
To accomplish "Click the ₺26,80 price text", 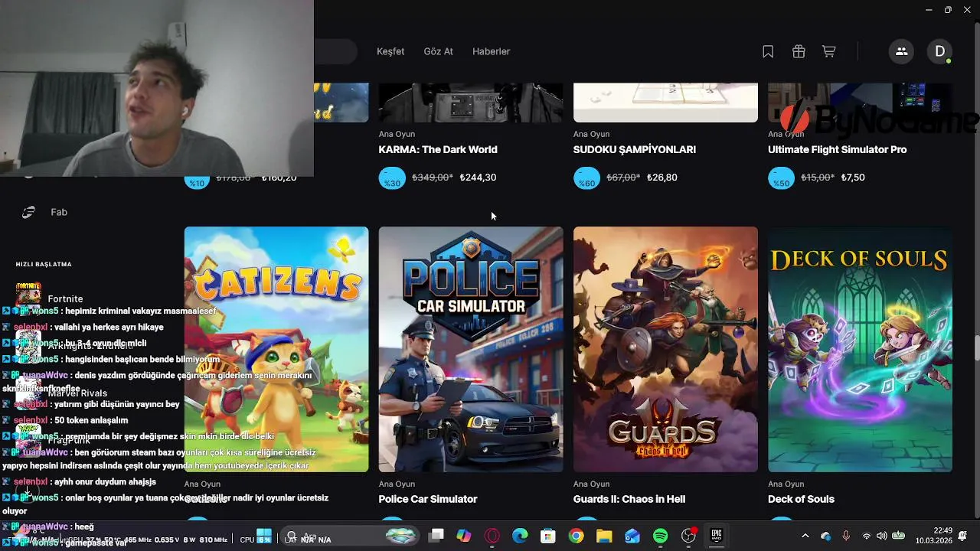I will click(x=662, y=177).
